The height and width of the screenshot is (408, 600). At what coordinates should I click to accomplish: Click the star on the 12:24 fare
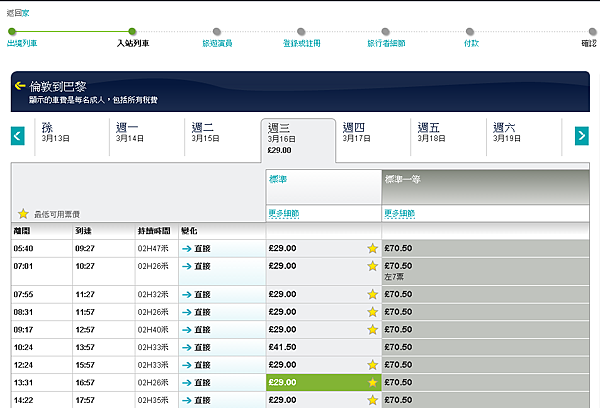point(372,365)
